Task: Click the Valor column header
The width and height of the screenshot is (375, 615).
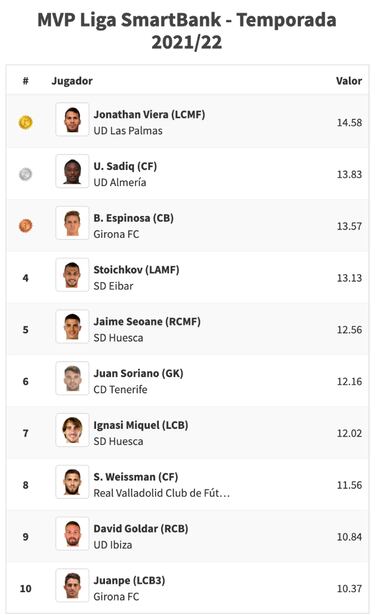Action: [349, 81]
